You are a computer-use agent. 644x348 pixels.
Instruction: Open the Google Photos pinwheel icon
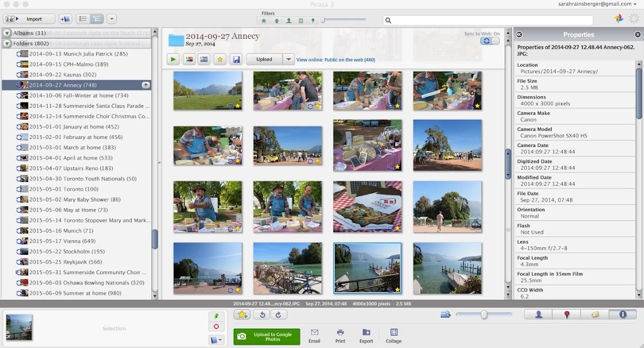pos(619,18)
